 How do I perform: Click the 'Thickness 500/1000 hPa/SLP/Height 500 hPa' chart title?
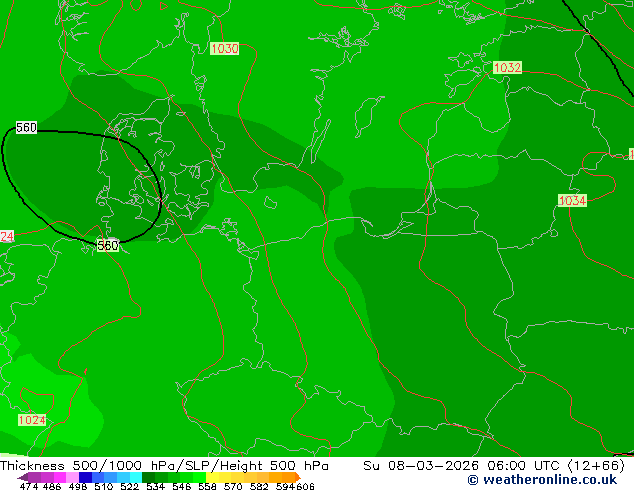point(164,466)
